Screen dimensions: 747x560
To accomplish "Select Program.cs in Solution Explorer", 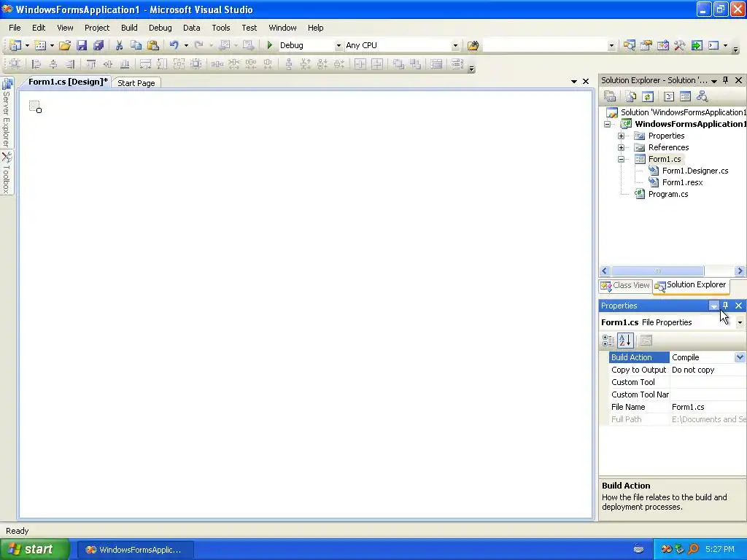I will coord(668,194).
